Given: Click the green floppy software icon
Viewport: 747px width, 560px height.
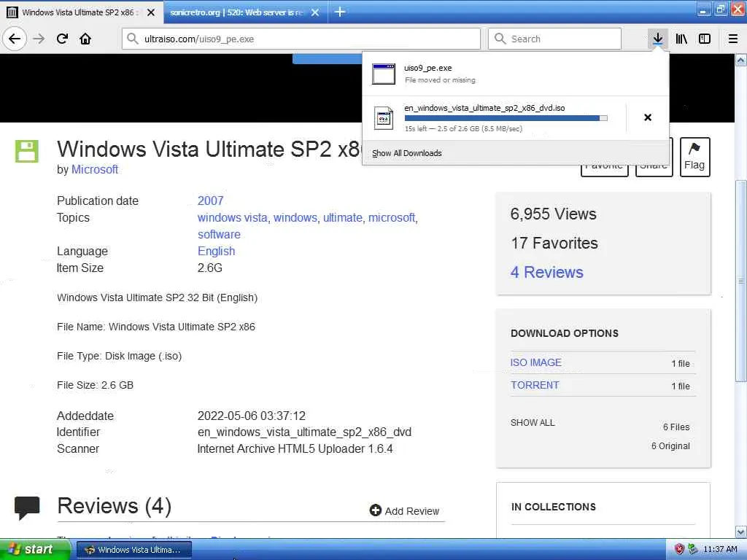Looking at the screenshot, I should coord(27,151).
